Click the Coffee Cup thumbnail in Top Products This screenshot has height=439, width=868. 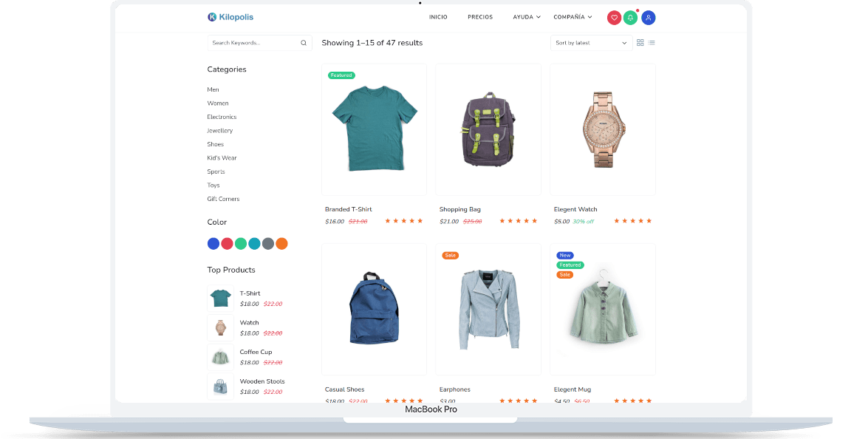[220, 357]
